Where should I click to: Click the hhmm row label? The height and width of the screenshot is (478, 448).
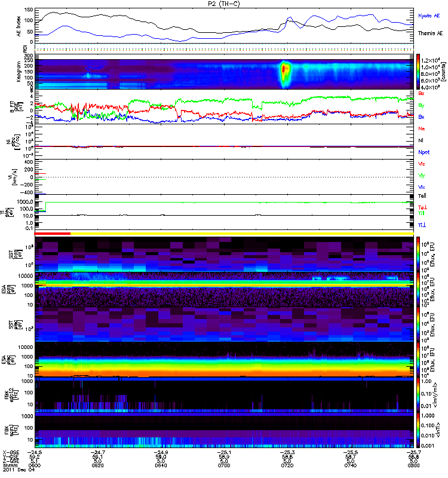click(10, 465)
